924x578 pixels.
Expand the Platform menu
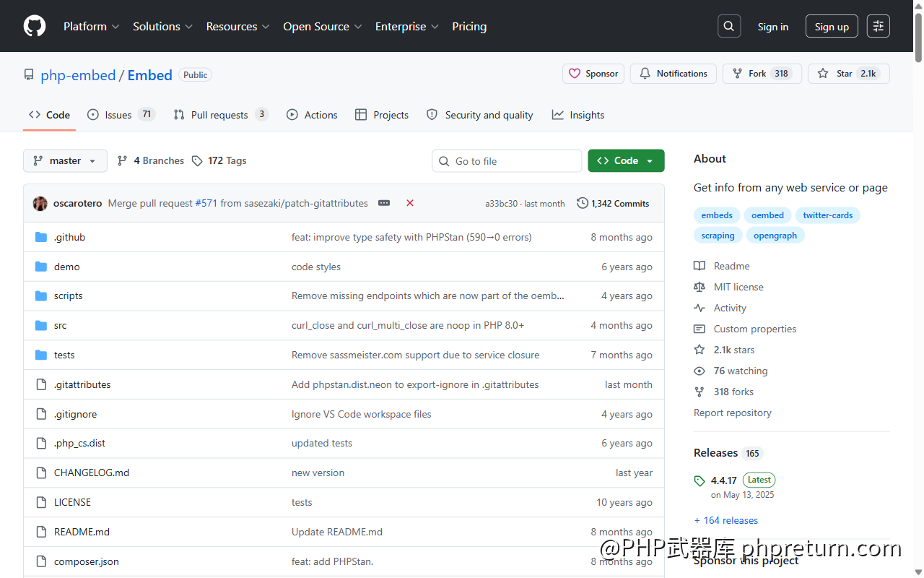click(92, 26)
